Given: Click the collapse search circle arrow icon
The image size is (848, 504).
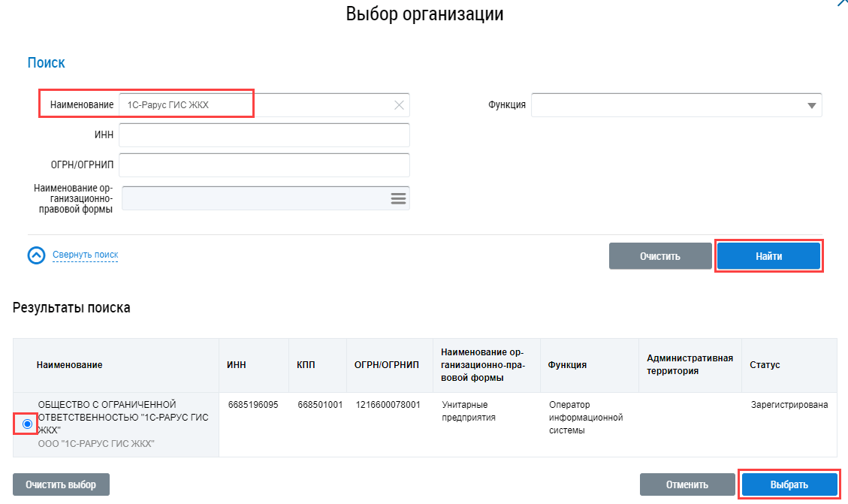Looking at the screenshot, I should (37, 255).
